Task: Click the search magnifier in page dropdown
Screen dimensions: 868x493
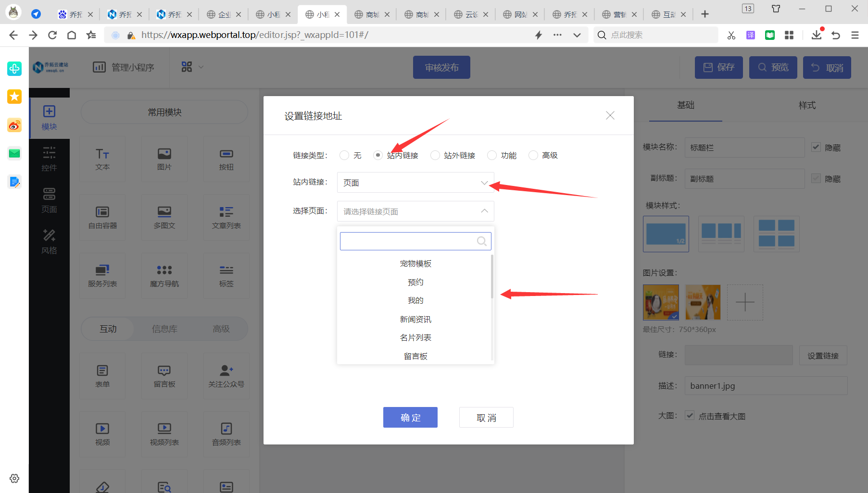Action: coord(481,241)
